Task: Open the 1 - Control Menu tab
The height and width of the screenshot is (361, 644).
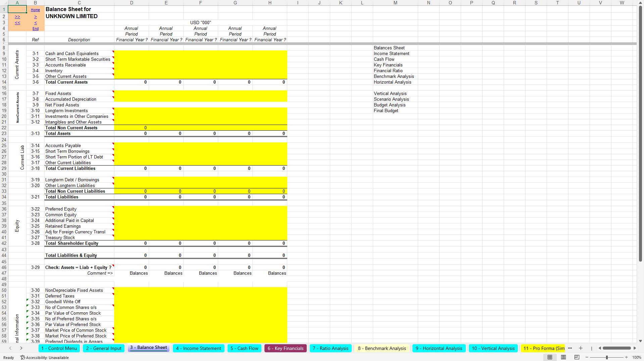Action: [59, 348]
